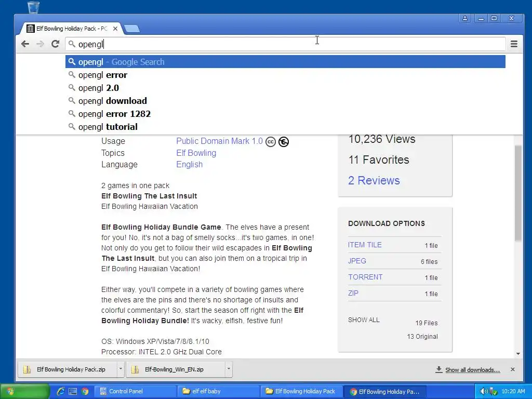Click the '19 Files' text
Image resolution: width=532 pixels, height=399 pixels.
click(x=427, y=323)
